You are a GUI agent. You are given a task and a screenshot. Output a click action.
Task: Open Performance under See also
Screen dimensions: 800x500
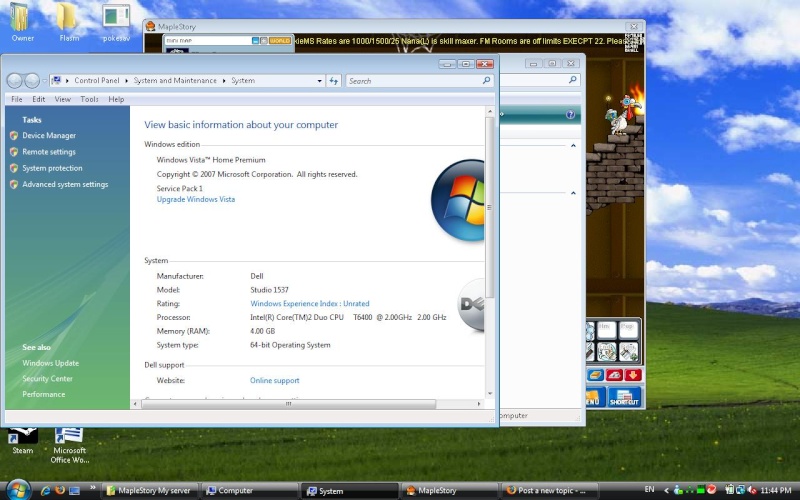coord(43,394)
